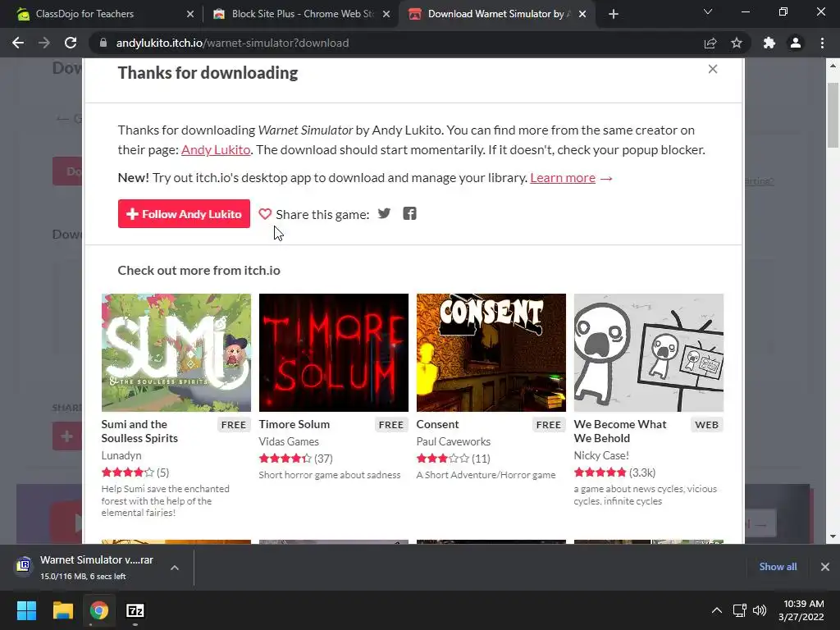Screen dimensions: 840x630
Task: Click the scrollbar down arrow
Action: pos(833,536)
